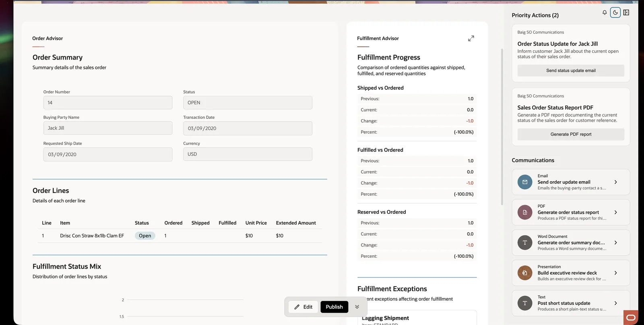Open the Oracle chat assistant icon
This screenshot has width=644, height=325.
[631, 317]
